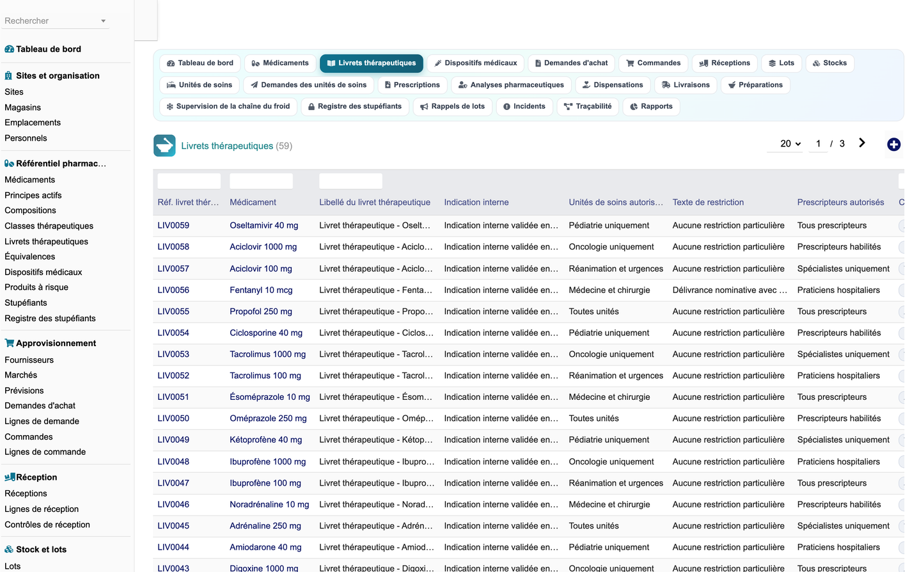Open the Stocks tab
This screenshot has height=572, width=924.
point(830,63)
